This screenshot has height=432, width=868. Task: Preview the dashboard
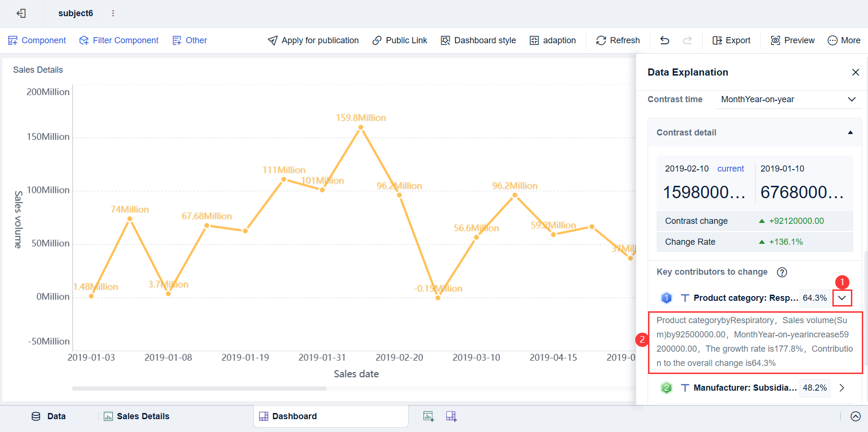point(792,40)
